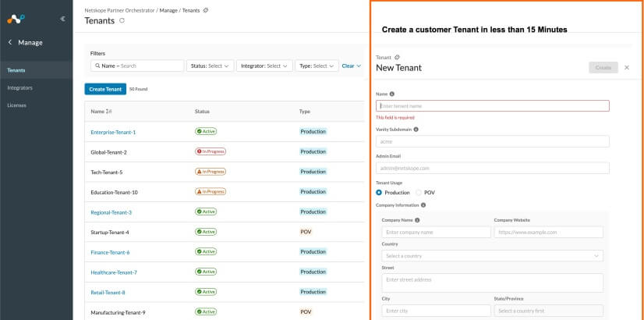Click info icon beside Vanity Subdomain
Image resolution: width=644 pixels, height=320 pixels.
click(x=416, y=129)
